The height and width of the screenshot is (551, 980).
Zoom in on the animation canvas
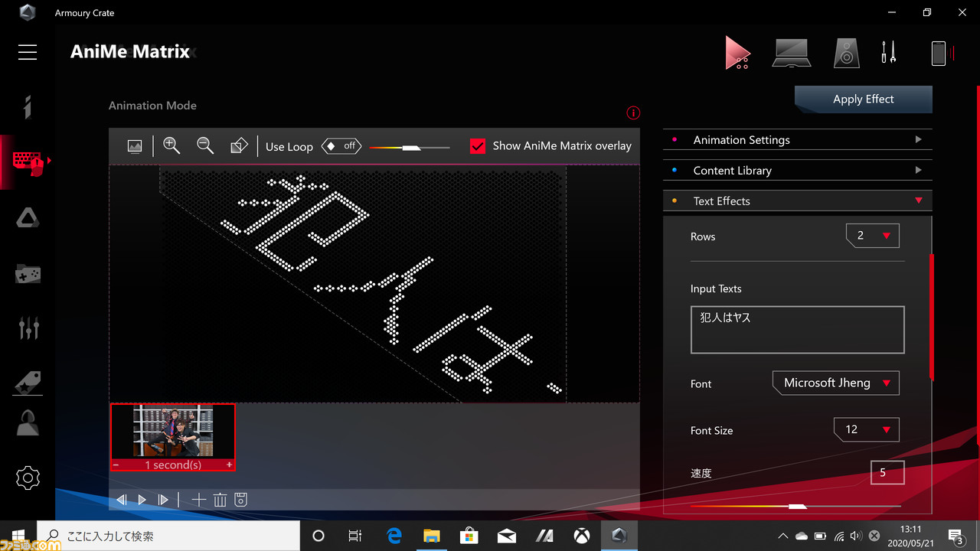pyautogui.click(x=171, y=145)
